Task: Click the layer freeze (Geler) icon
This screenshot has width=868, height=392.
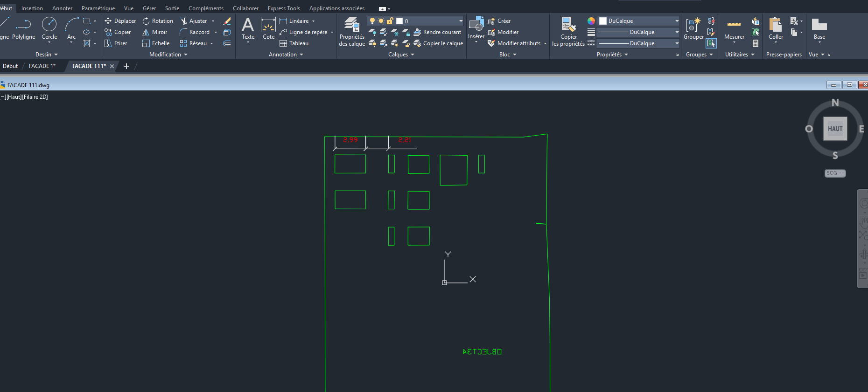Action: point(395,32)
